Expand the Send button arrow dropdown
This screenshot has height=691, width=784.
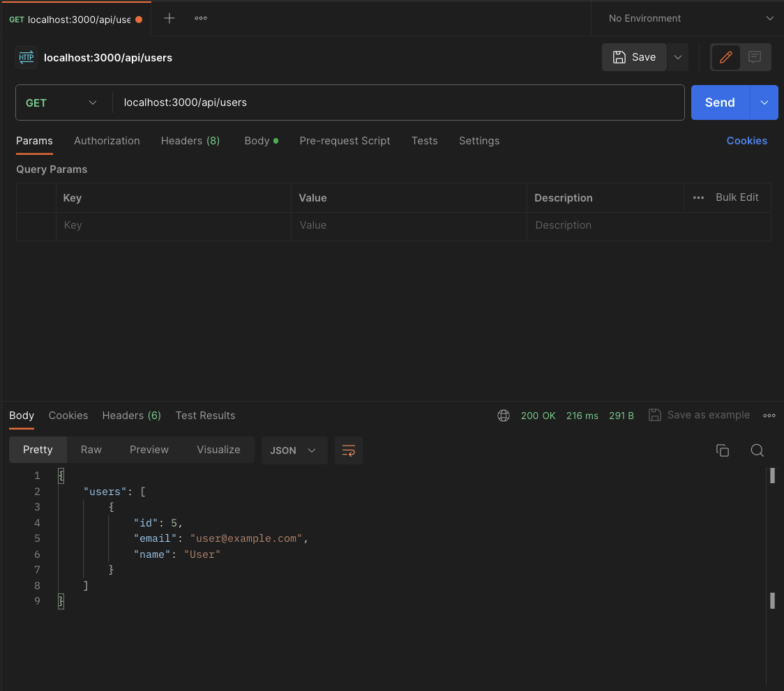coord(764,102)
